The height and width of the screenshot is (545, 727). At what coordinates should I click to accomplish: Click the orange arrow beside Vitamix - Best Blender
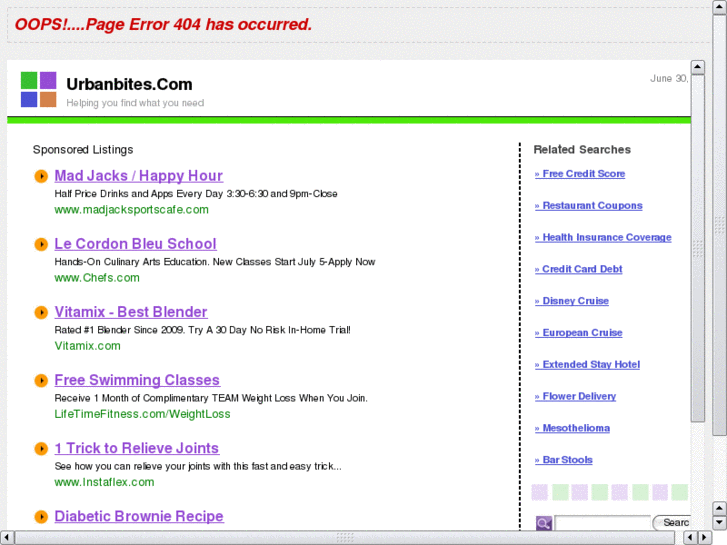point(41,313)
